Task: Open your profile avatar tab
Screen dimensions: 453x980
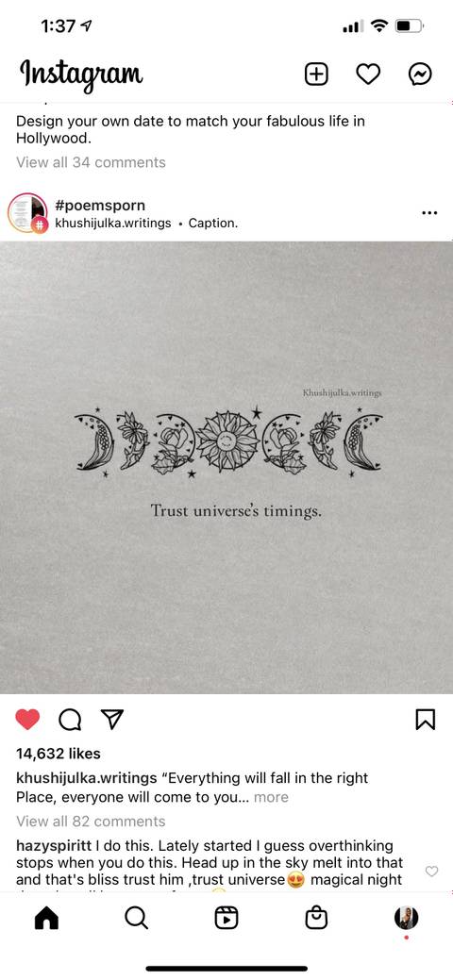Action: tap(406, 918)
